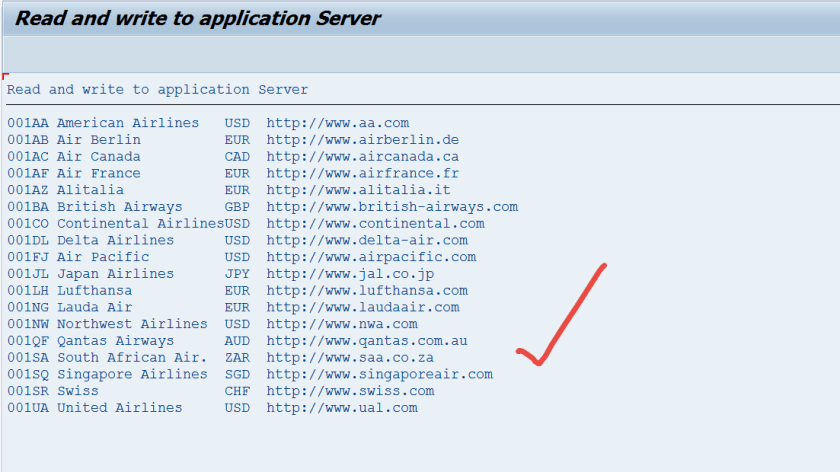
Task: Select the 'South African Air.' carrier name
Action: [132, 357]
